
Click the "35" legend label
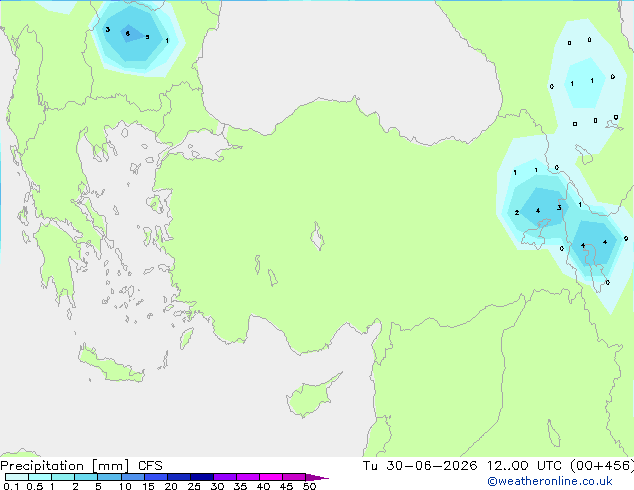(241, 486)
